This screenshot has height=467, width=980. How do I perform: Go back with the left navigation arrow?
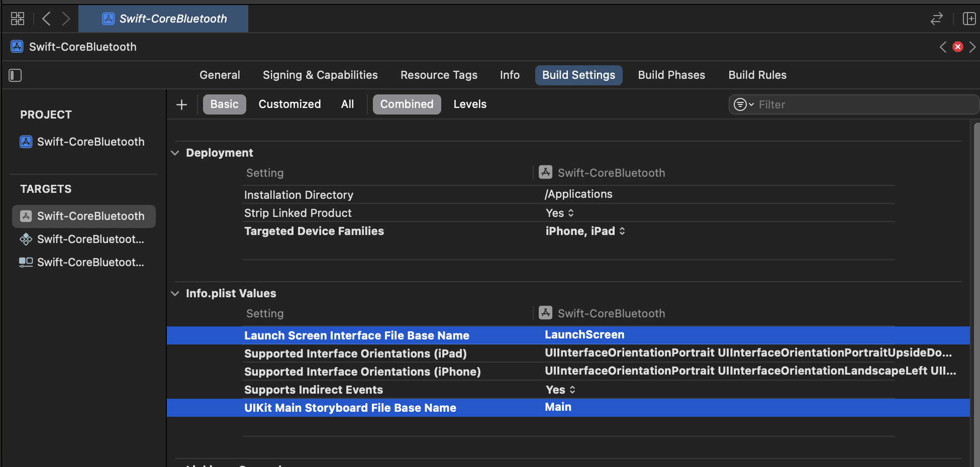pos(46,19)
